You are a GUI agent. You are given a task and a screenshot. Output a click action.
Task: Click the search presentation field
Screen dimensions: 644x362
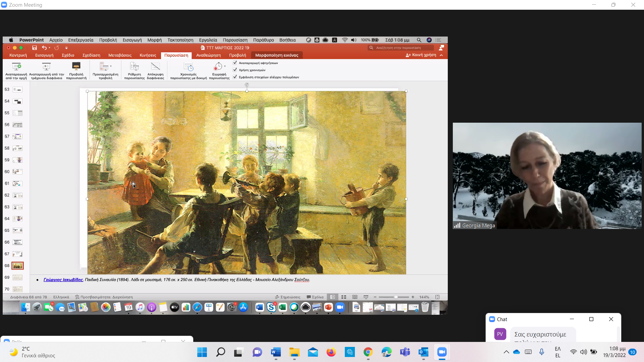click(401, 48)
